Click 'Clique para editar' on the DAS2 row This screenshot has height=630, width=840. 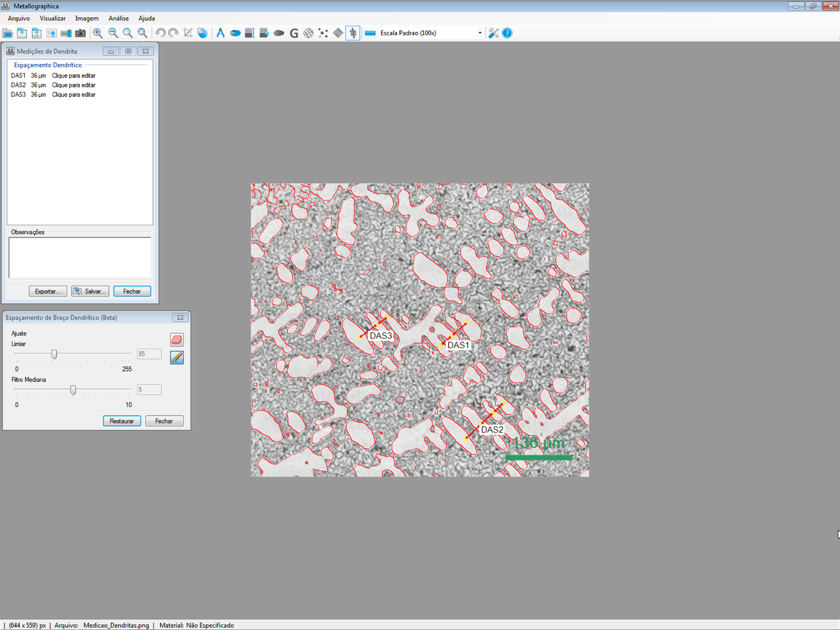(74, 85)
